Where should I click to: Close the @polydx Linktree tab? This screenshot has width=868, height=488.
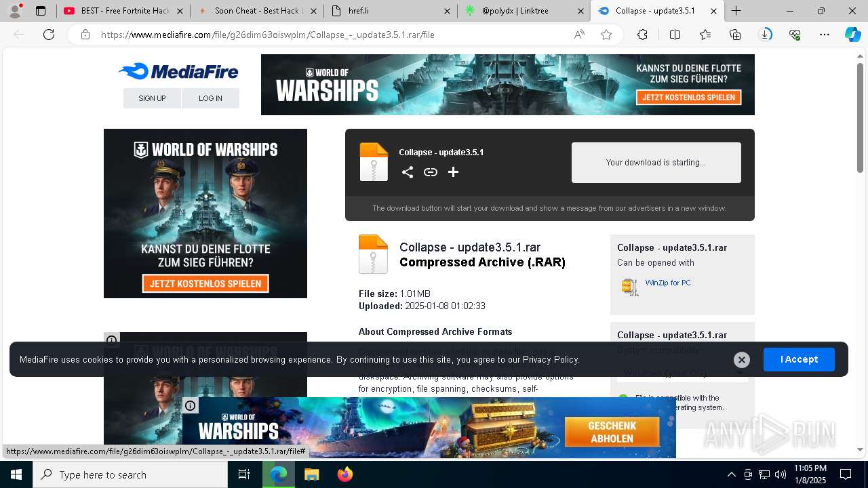point(580,11)
